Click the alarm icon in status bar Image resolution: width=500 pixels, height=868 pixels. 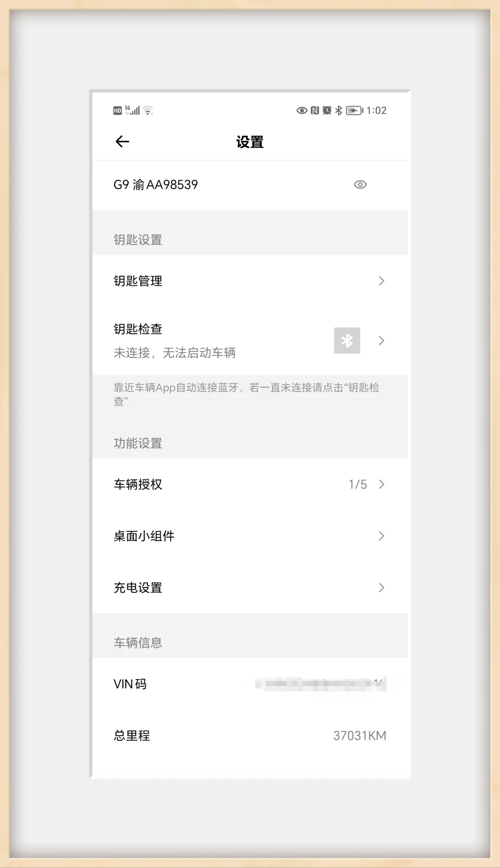point(327,111)
